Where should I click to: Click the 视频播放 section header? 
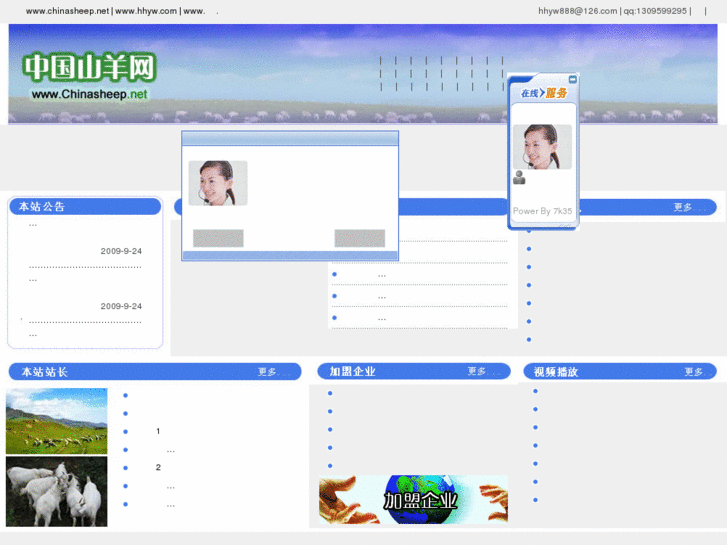pos(620,371)
